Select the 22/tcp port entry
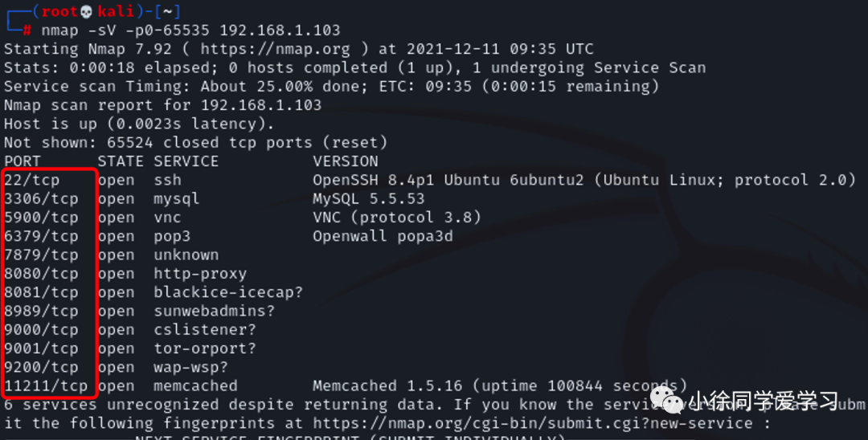This screenshot has height=440, width=868. pos(32,180)
